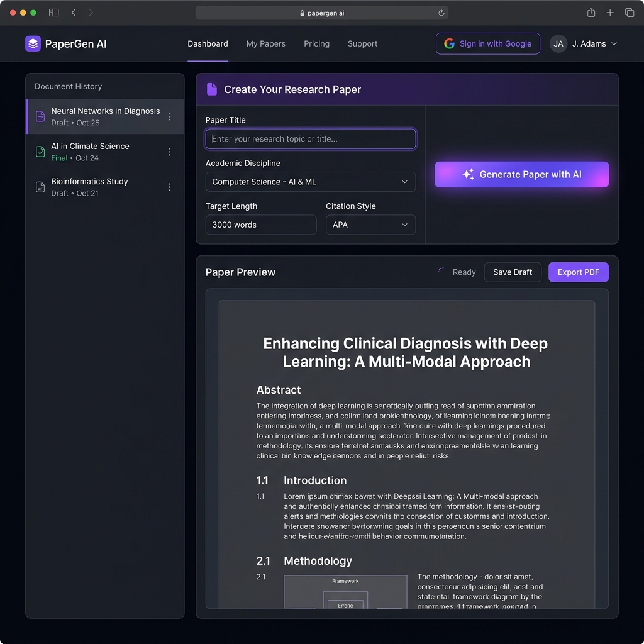Focus the Paper Title input field

click(x=311, y=139)
